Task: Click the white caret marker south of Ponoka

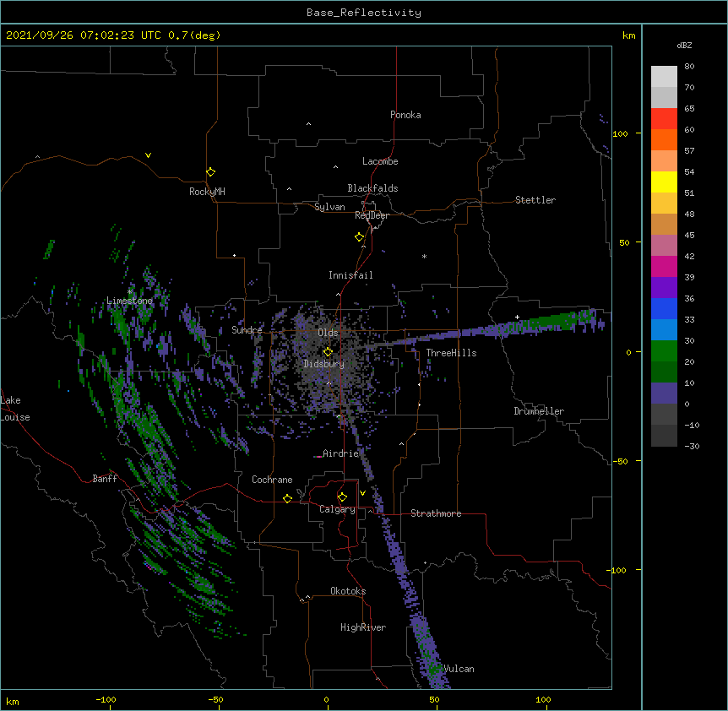Action: (x=309, y=124)
